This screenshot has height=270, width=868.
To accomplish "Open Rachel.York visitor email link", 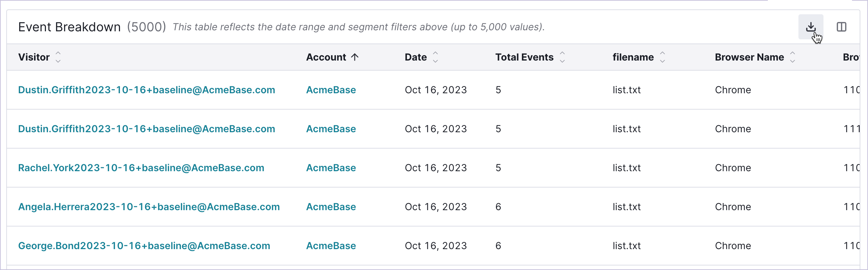I will tap(141, 168).
